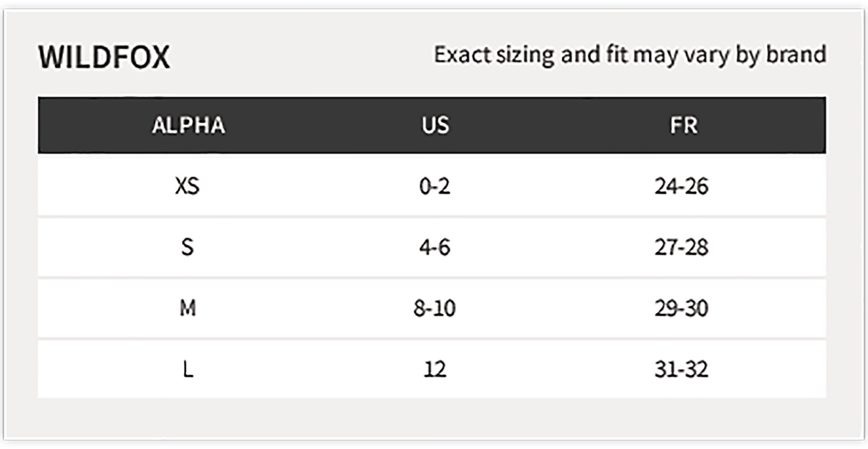Select the ALPHA column header
The width and height of the screenshot is (868, 449).
(188, 125)
